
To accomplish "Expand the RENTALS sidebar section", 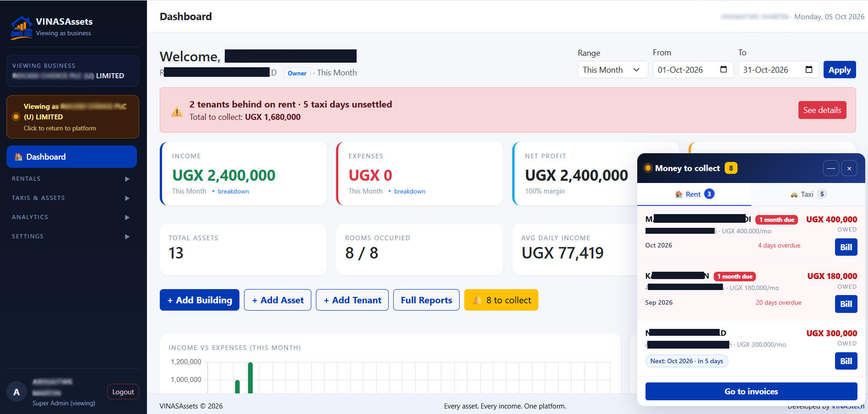I will 71,179.
